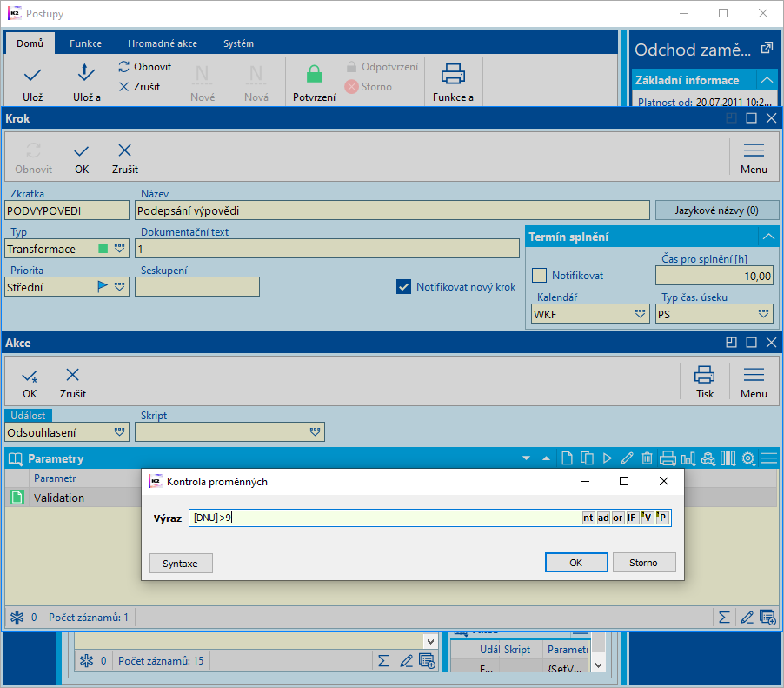Click Zrušit in the Akce toolbar
This screenshot has width=784, height=688.
(72, 384)
